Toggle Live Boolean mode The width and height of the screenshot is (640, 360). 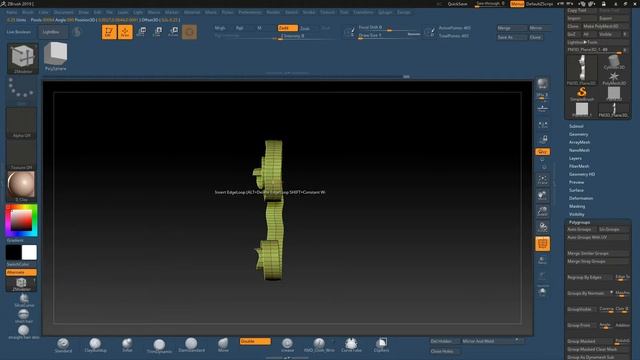(19, 32)
